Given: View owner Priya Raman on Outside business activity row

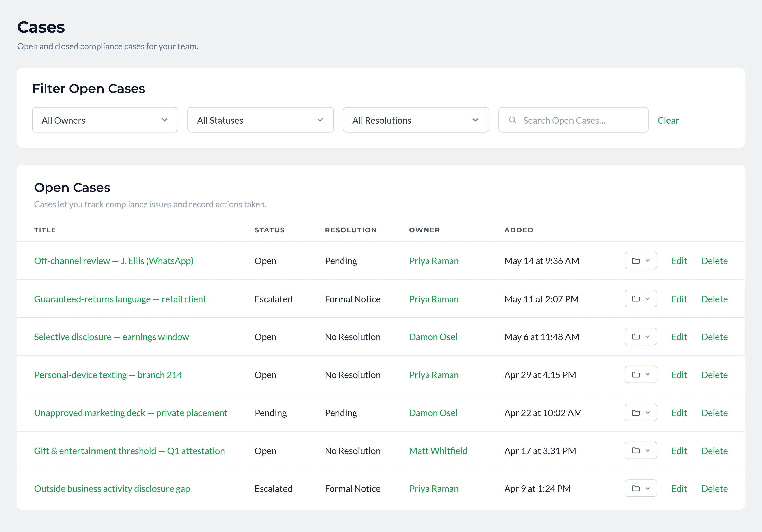Looking at the screenshot, I should coord(434,489).
